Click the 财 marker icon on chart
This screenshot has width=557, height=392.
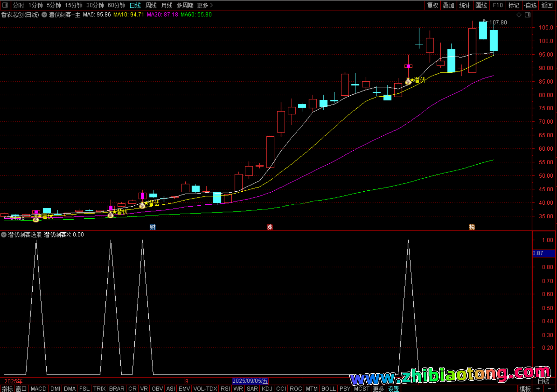tap(152, 227)
